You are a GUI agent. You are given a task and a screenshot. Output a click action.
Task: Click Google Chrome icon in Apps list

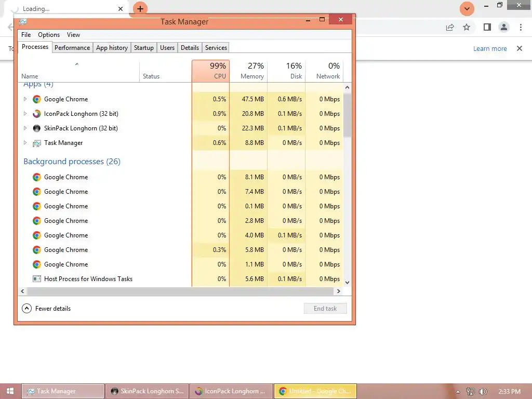[x=37, y=99]
